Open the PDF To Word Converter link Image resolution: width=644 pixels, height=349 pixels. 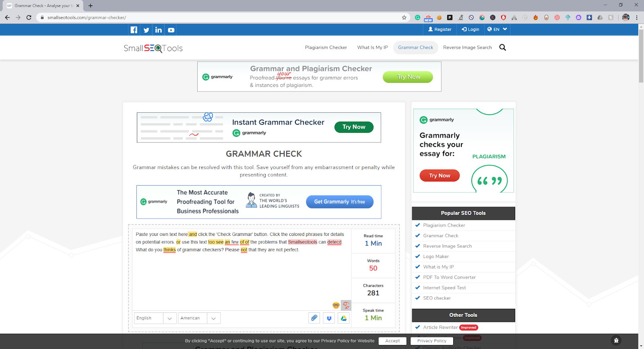449,277
